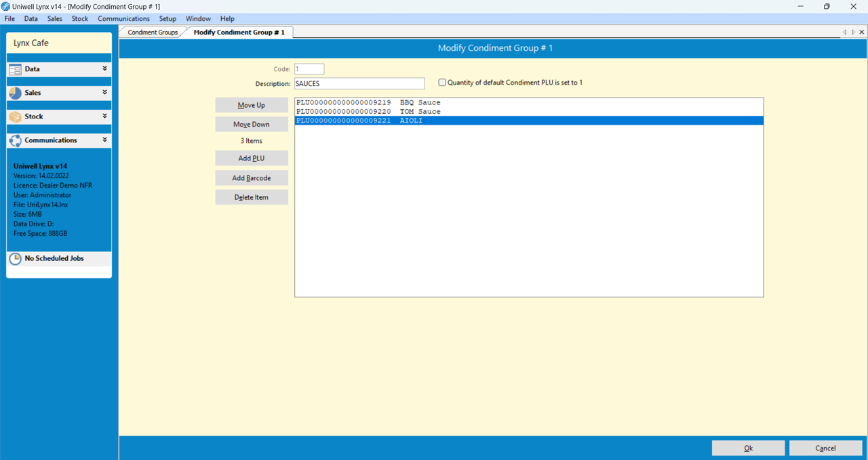Open the Communications menu in menu bar
Screen dimensions: 868x460
[x=123, y=19]
